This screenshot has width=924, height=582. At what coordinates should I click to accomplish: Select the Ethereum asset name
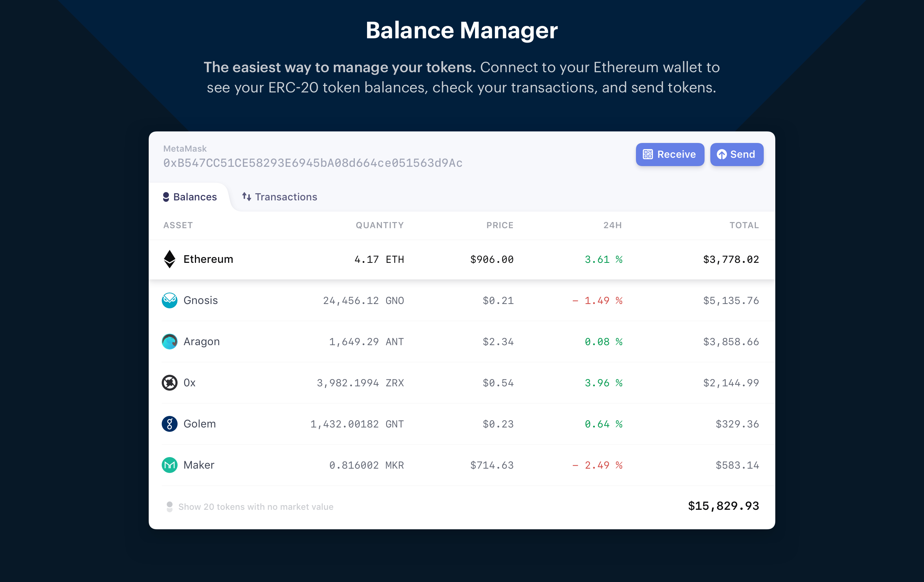(x=208, y=259)
